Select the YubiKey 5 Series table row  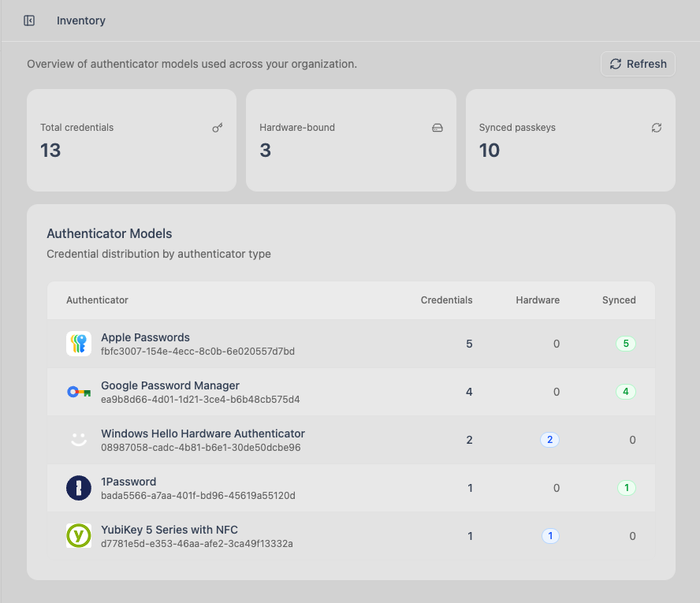tap(351, 535)
